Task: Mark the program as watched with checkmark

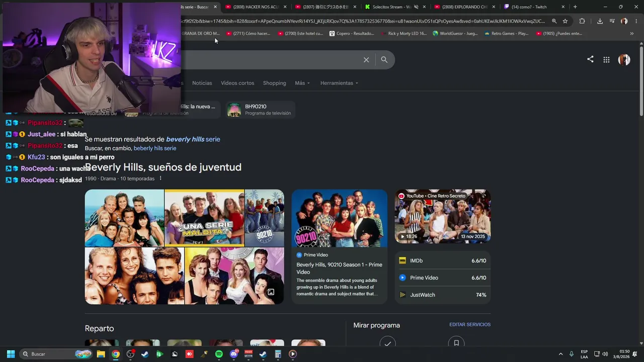Action: (387, 343)
